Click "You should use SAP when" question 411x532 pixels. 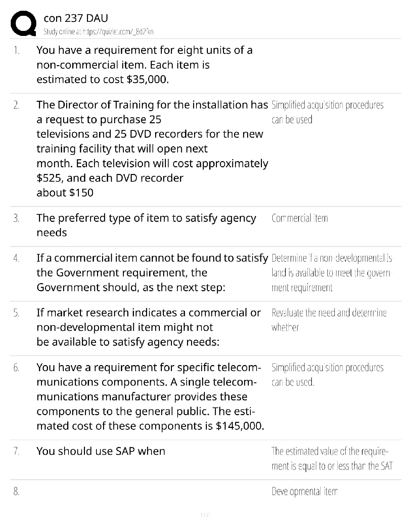(101, 451)
